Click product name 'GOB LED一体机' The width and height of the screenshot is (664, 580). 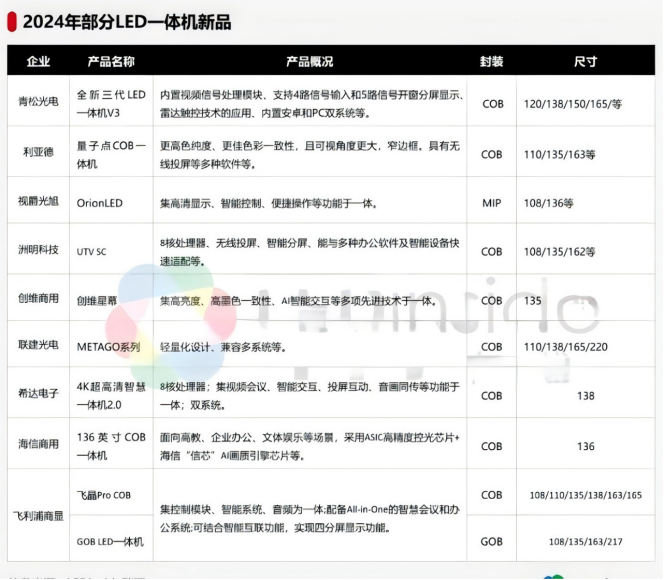coord(110,542)
